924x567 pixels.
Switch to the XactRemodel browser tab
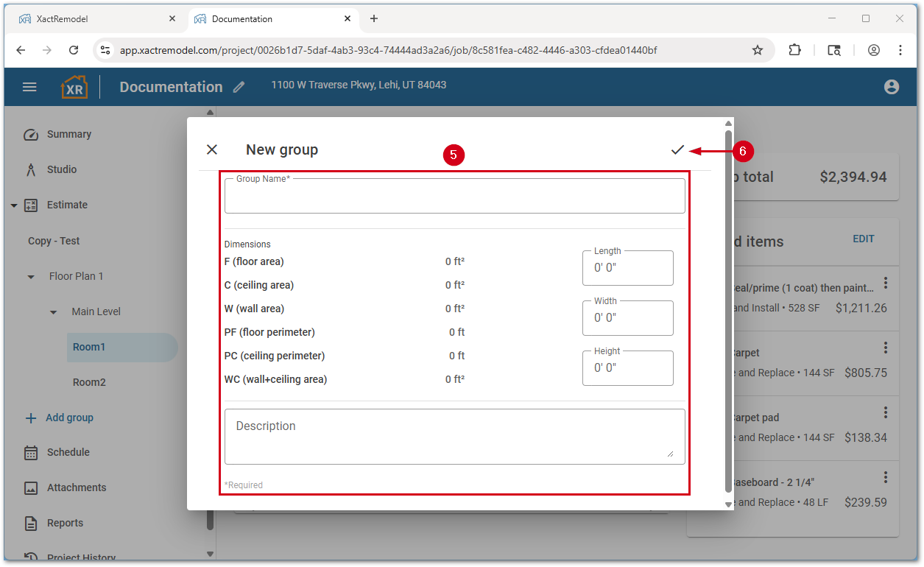(90, 18)
